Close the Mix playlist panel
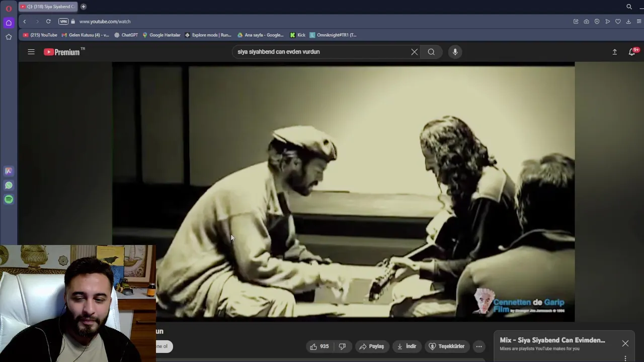 pyautogui.click(x=625, y=343)
